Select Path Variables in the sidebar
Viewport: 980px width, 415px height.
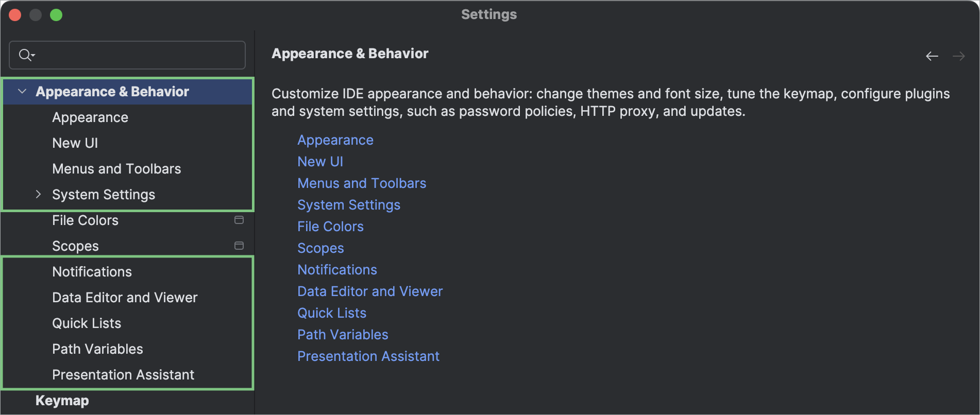click(97, 349)
